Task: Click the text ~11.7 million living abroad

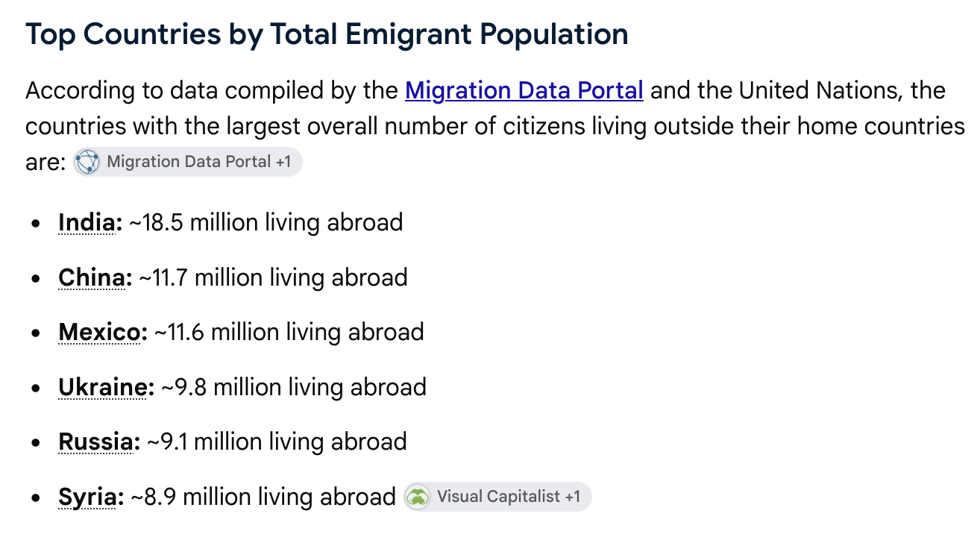Action: tap(274, 277)
